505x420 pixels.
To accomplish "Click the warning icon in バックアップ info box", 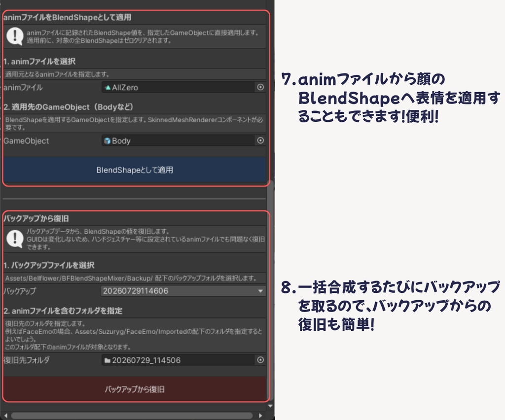I will coord(15,239).
